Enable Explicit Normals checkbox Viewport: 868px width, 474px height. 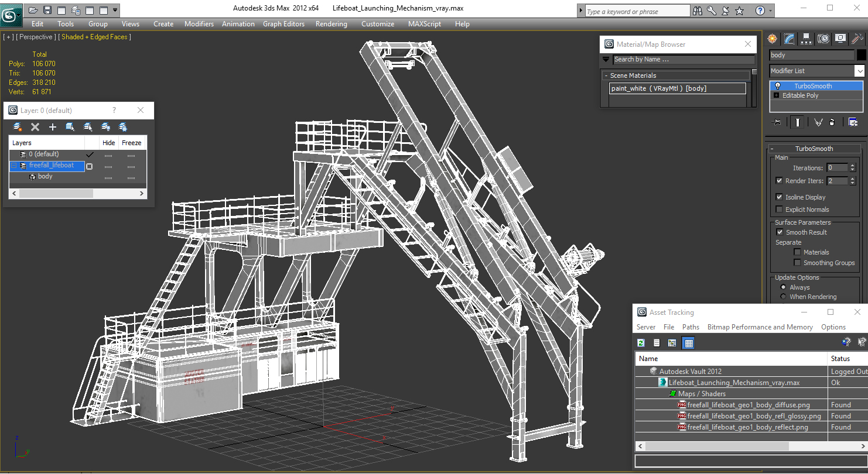(x=779, y=209)
